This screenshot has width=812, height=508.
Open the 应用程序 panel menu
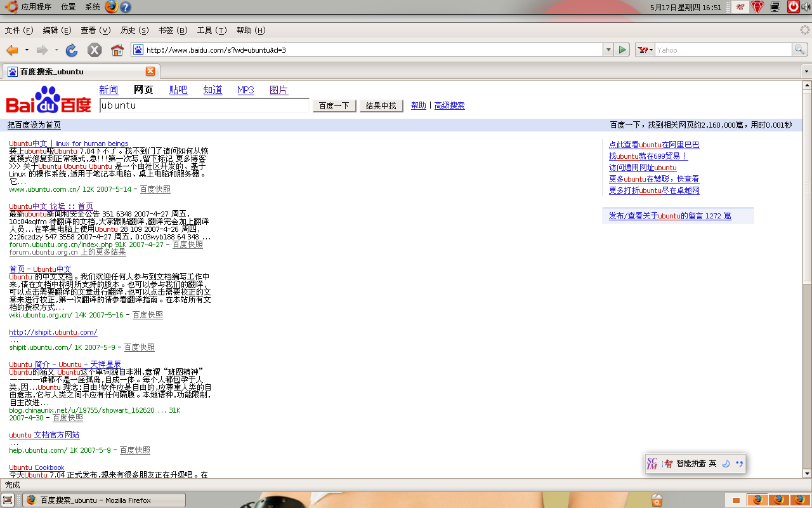coord(36,7)
